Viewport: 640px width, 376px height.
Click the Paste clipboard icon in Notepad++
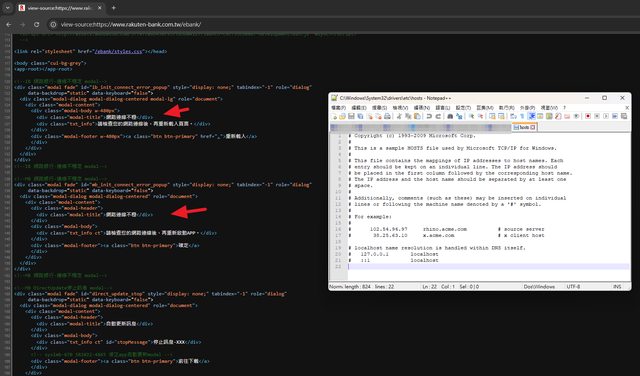(417, 116)
